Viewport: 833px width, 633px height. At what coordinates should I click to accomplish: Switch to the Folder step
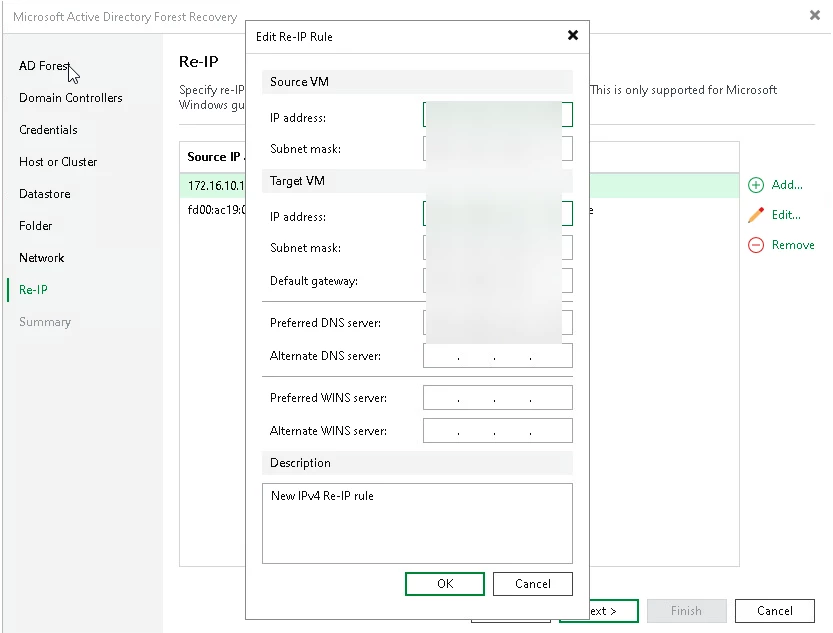click(x=36, y=226)
